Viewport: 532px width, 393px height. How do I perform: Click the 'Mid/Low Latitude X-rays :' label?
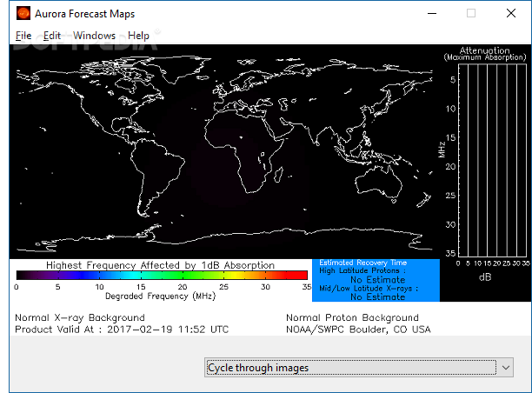pyautogui.click(x=369, y=289)
